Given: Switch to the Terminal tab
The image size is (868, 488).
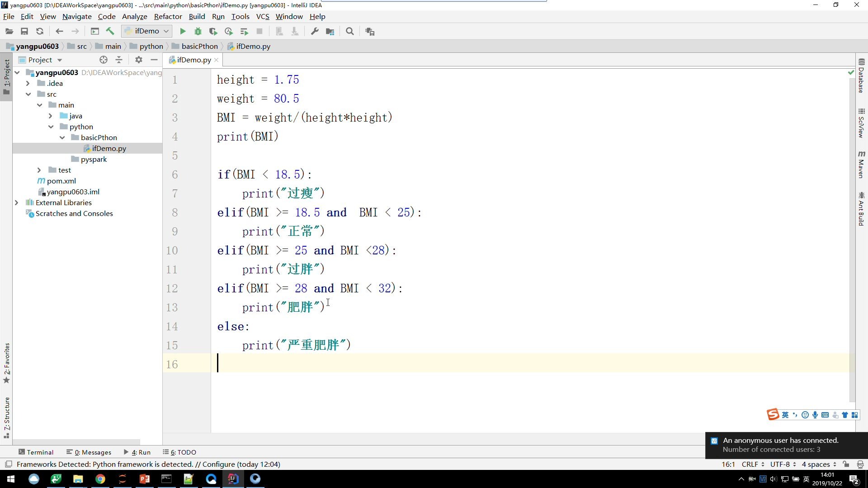Looking at the screenshot, I should pyautogui.click(x=36, y=452).
